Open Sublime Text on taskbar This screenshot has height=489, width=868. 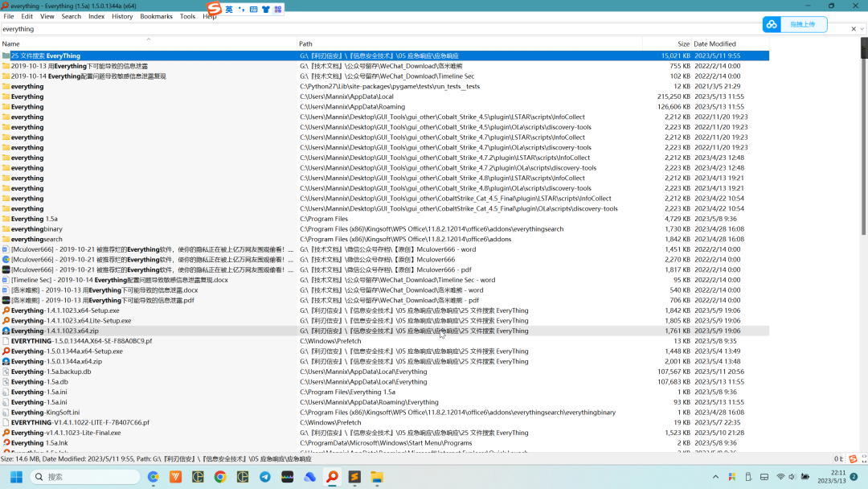[x=355, y=477]
